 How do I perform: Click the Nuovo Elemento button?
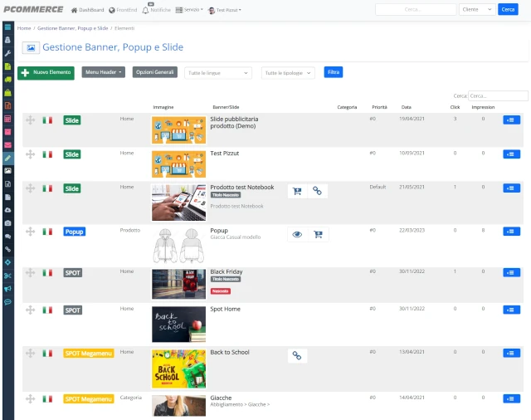(46, 72)
